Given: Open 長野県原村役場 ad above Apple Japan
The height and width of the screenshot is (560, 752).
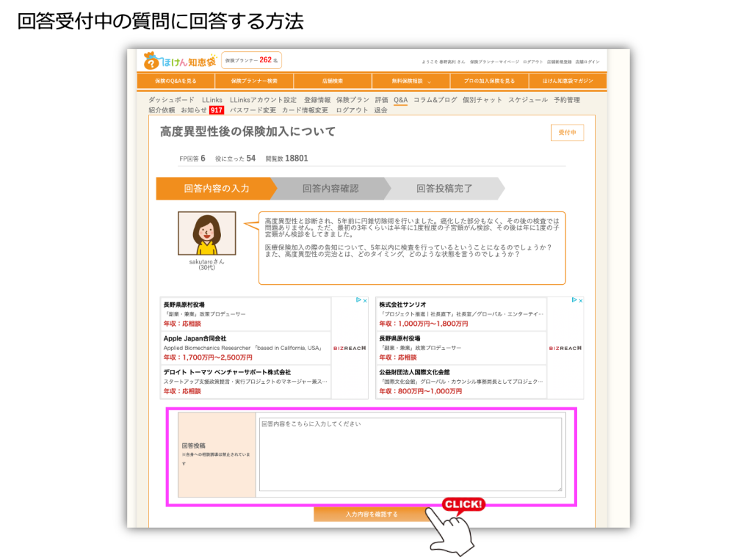Looking at the screenshot, I should [245, 314].
